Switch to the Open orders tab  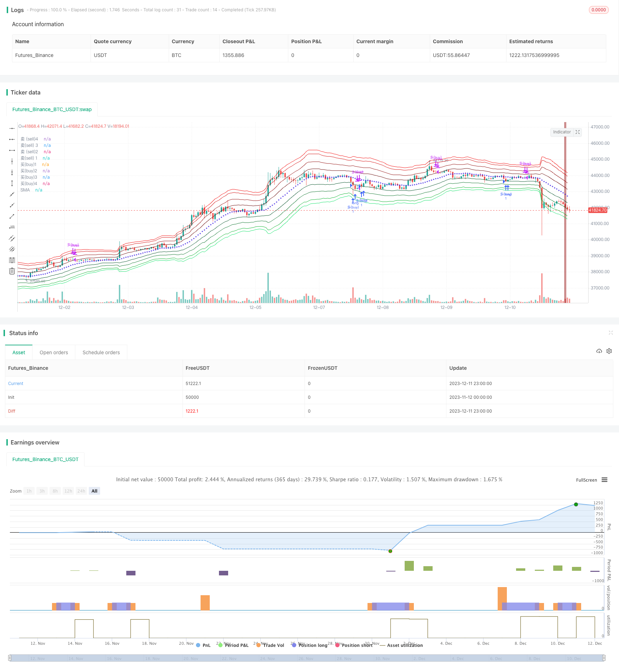tap(54, 352)
